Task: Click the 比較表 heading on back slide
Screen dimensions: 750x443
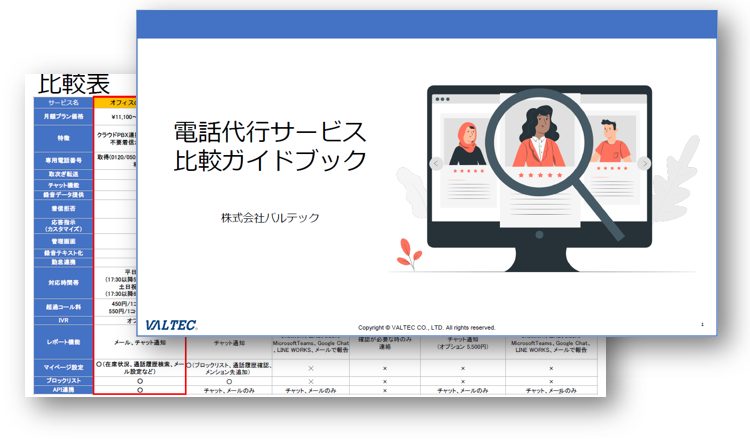Action: coord(74,85)
